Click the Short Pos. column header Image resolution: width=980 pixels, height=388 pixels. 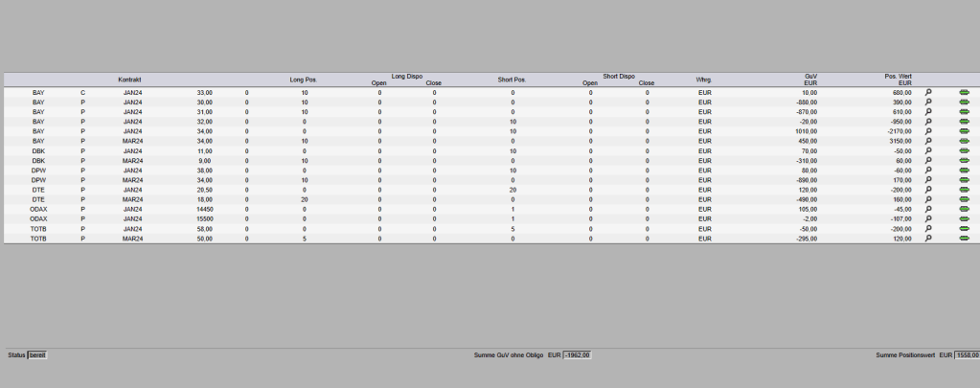click(513, 80)
